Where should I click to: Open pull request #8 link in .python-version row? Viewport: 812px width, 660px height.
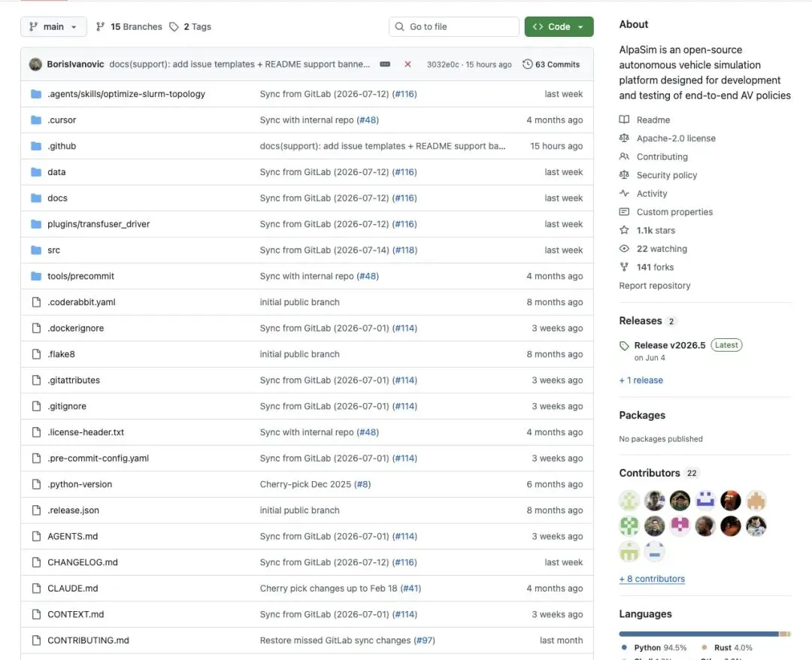click(362, 484)
